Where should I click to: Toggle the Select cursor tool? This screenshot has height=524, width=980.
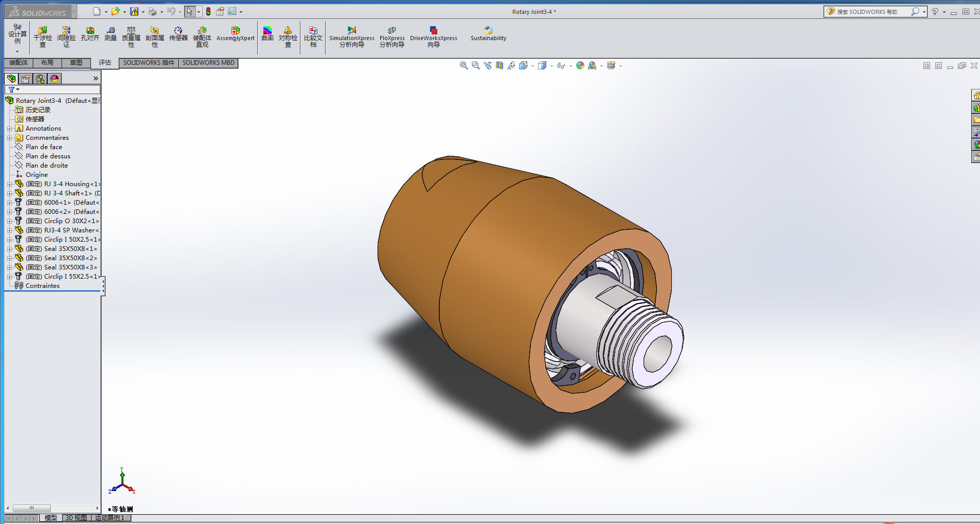tap(189, 11)
